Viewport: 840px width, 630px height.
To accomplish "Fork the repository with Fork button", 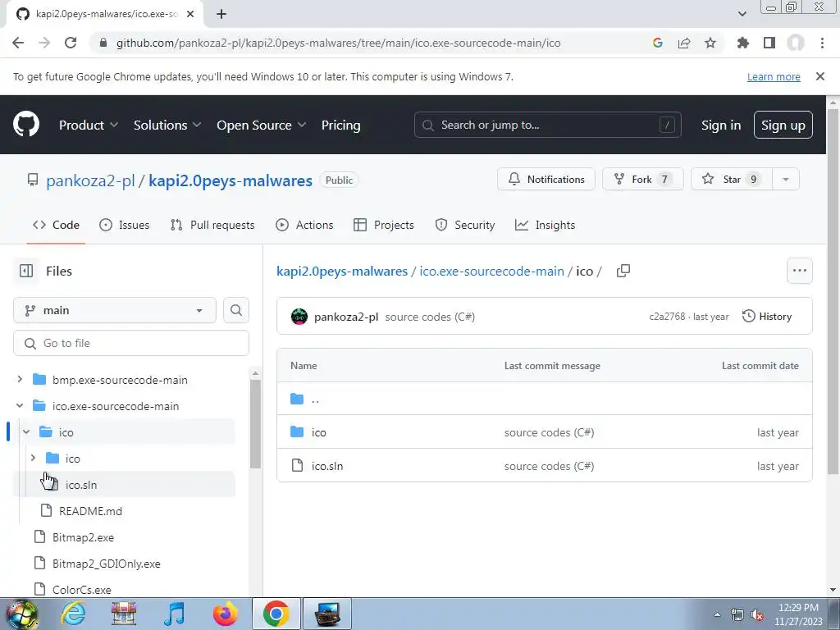I will pos(643,179).
